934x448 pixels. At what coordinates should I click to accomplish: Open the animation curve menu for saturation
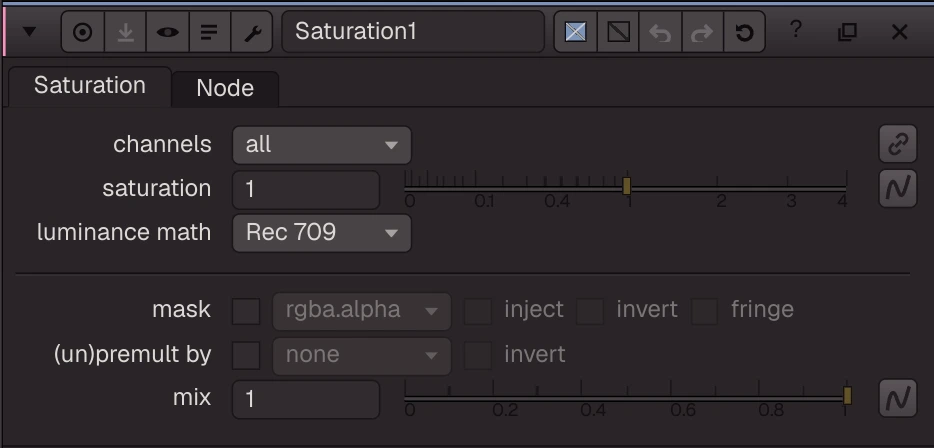(898, 188)
